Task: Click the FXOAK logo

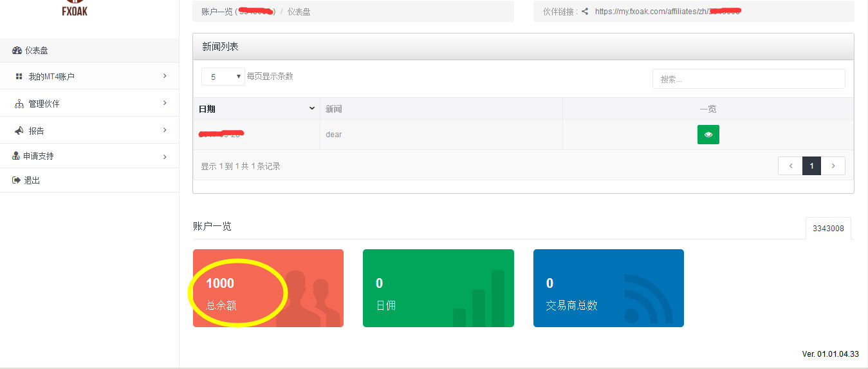Action: [x=74, y=8]
